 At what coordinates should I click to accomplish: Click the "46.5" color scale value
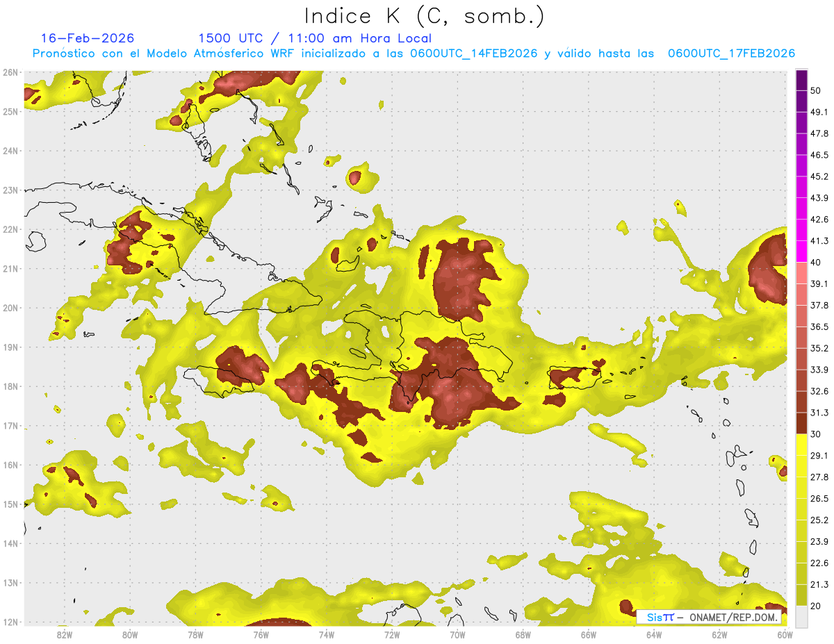[819, 155]
